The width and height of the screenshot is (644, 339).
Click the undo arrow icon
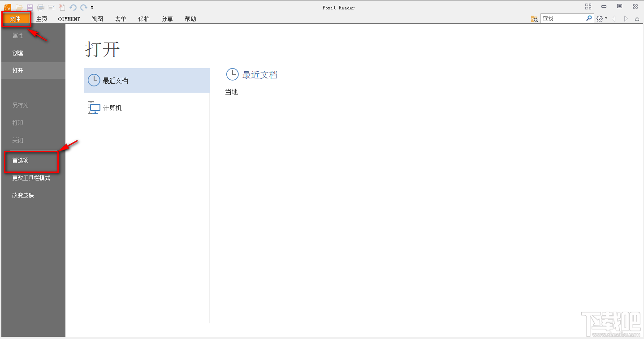coord(73,7)
